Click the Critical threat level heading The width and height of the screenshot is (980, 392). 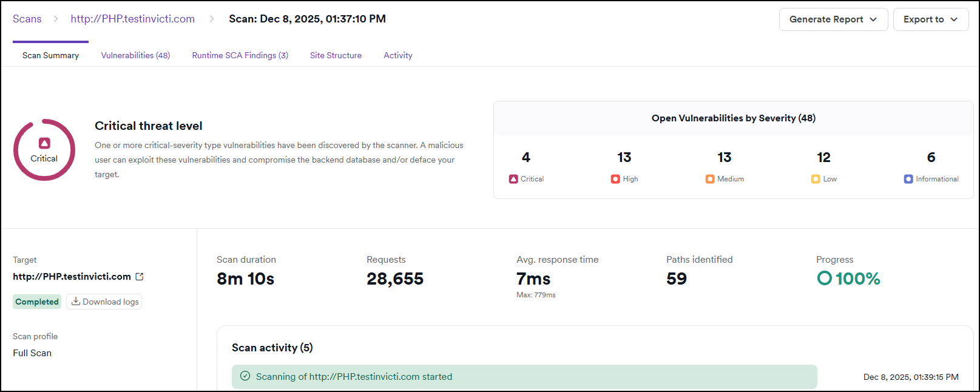pyautogui.click(x=149, y=126)
